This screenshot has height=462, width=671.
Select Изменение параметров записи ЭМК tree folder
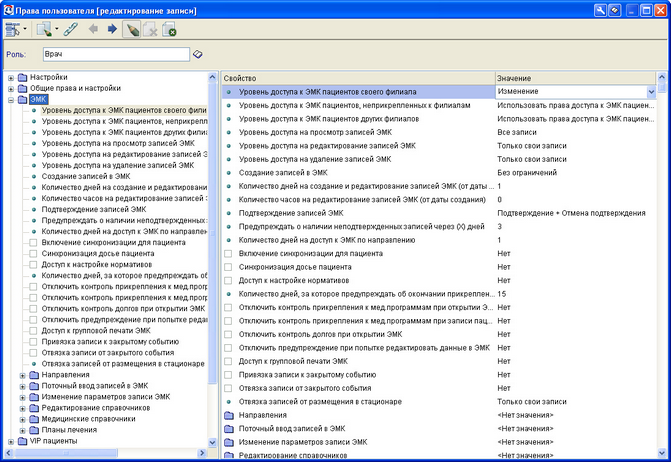pos(106,397)
